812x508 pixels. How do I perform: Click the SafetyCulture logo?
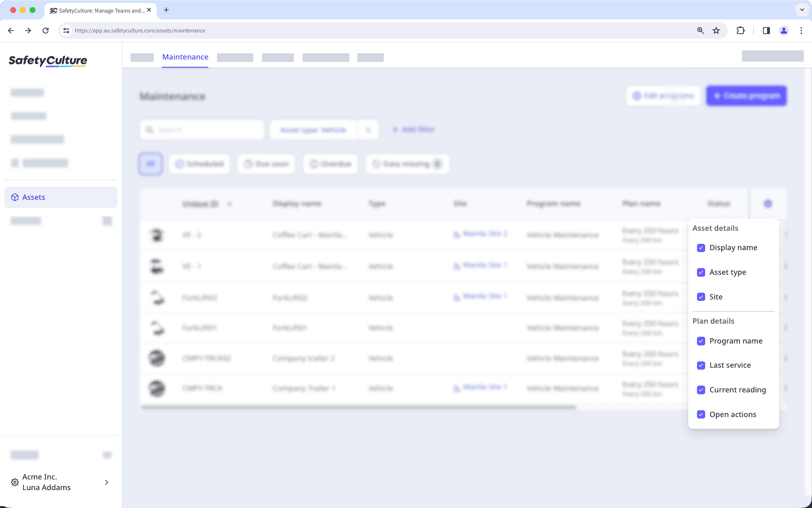[48, 61]
